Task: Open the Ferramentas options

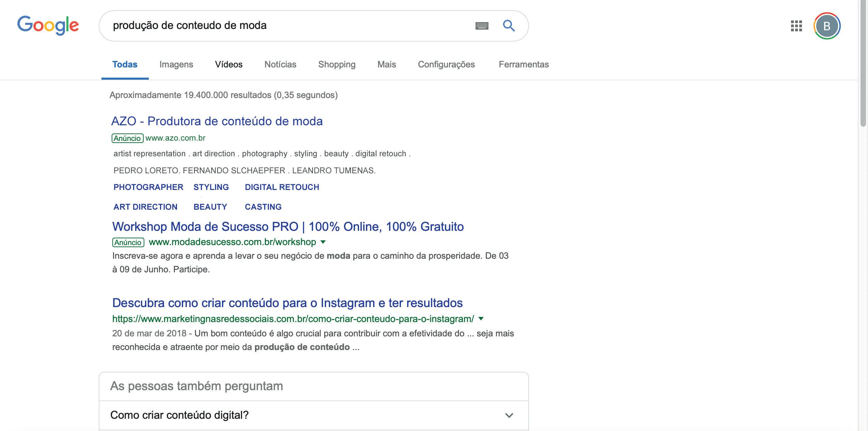Action: [524, 64]
